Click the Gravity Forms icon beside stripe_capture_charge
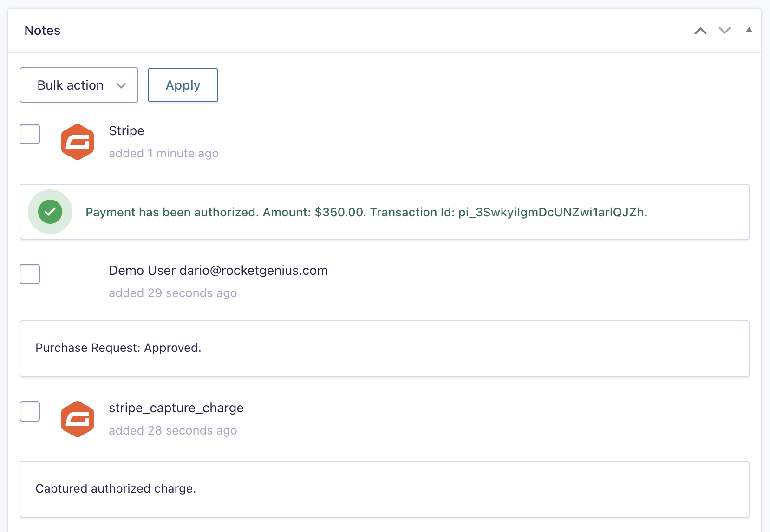 (78, 419)
